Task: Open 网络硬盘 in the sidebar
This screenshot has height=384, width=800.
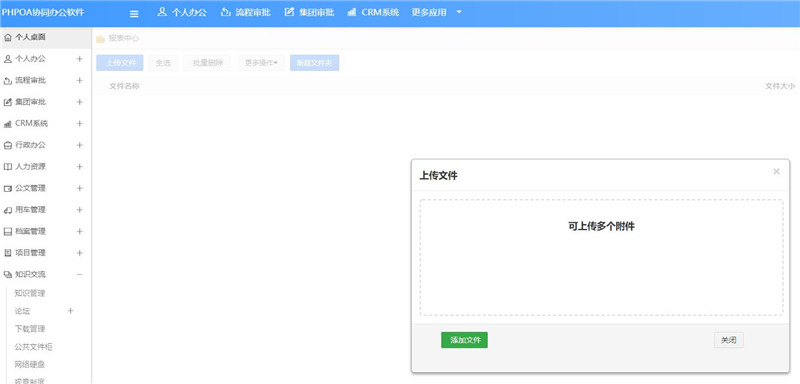Action: [x=30, y=365]
